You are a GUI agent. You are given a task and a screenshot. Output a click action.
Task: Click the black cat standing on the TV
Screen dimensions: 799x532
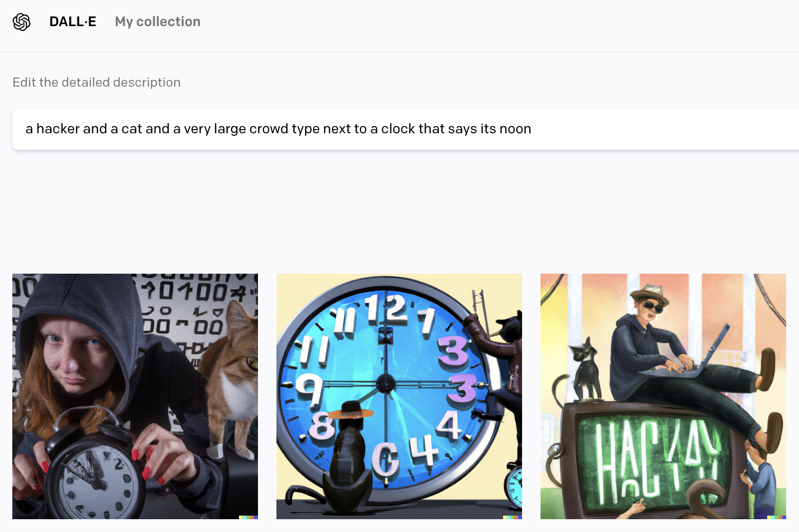pyautogui.click(x=586, y=372)
